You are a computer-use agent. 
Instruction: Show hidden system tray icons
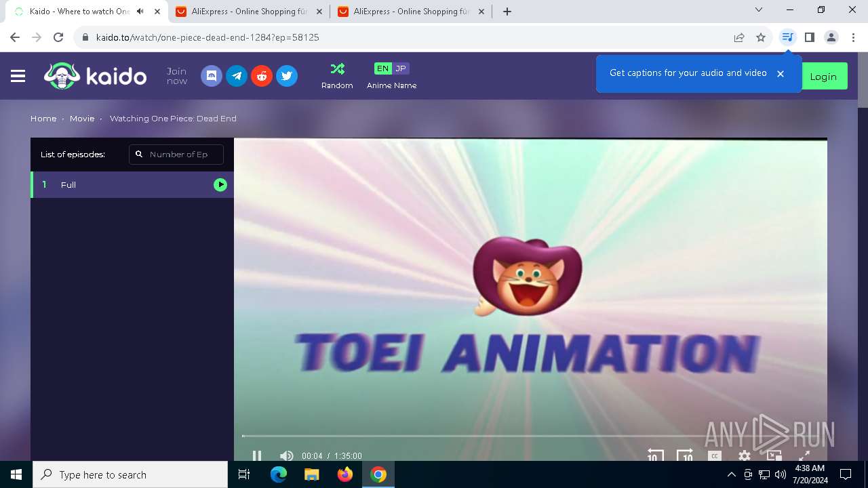click(731, 474)
